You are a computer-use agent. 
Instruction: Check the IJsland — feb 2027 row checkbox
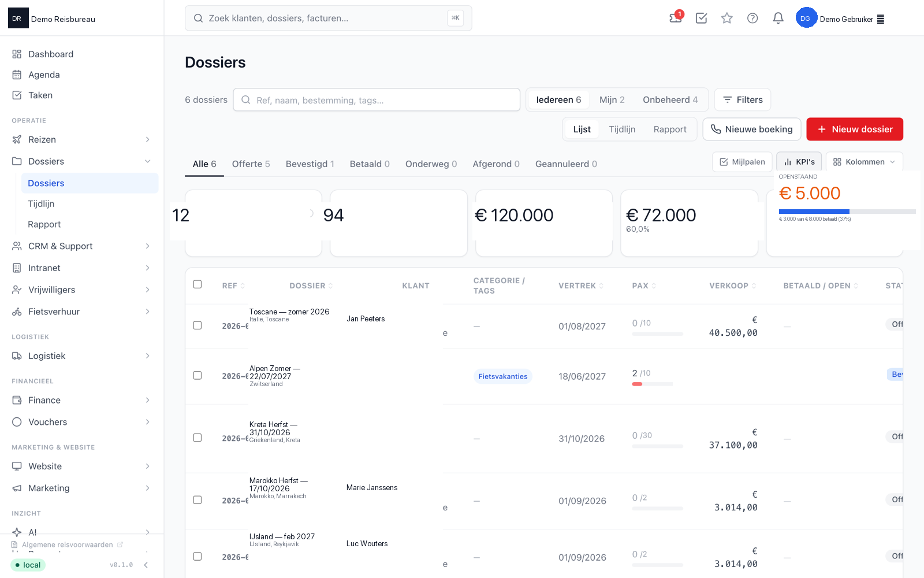pos(198,557)
